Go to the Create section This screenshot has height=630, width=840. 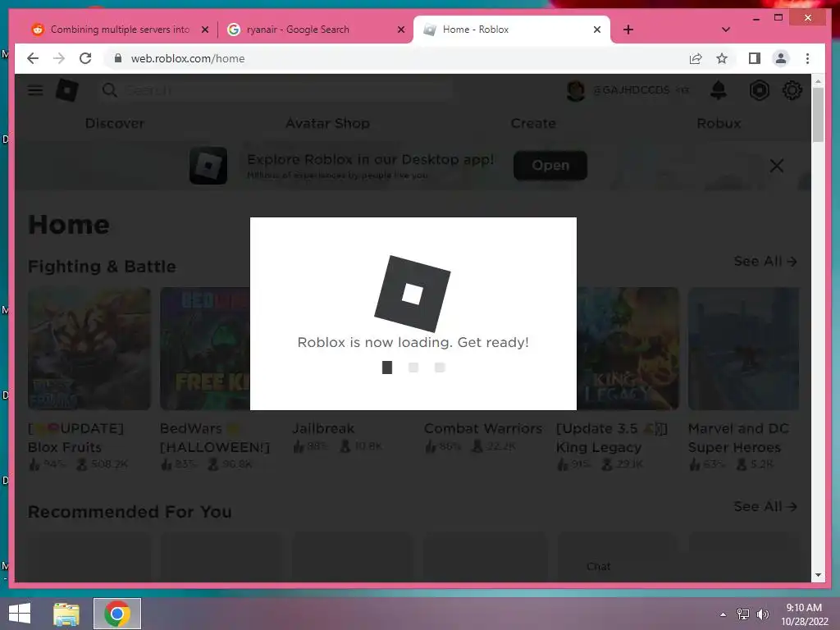533,123
